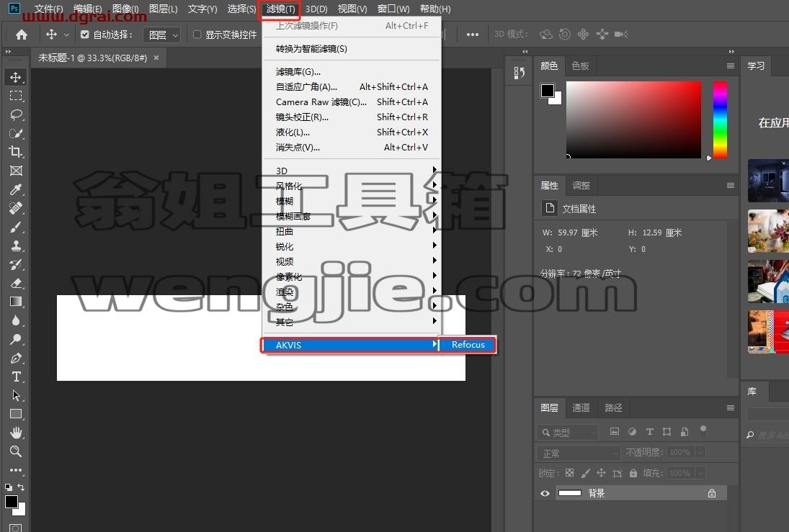Click the foreground color swatch in 颜色 panel
This screenshot has height=532, width=789.
(548, 91)
